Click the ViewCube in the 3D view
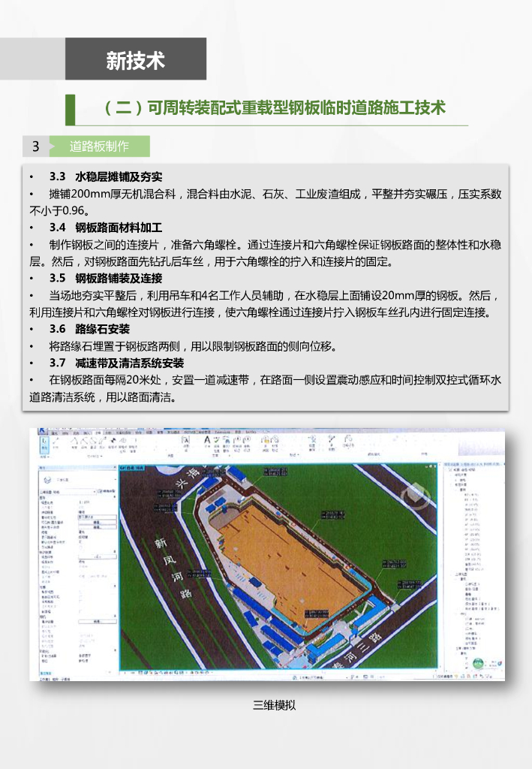Image resolution: width=532 pixels, height=769 pixels. [x=416, y=496]
